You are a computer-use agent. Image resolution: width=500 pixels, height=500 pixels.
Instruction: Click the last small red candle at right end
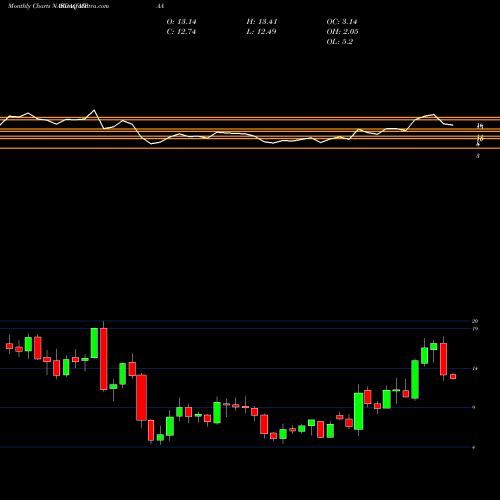point(453,376)
